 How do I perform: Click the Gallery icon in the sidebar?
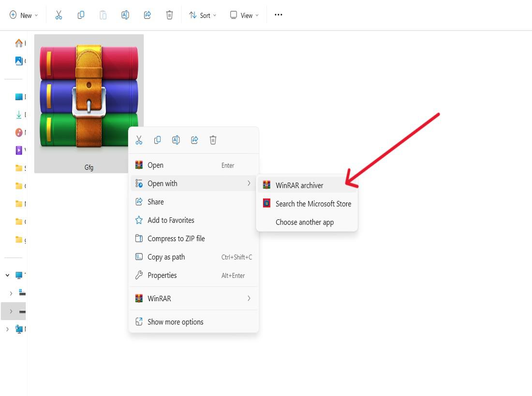(x=19, y=61)
